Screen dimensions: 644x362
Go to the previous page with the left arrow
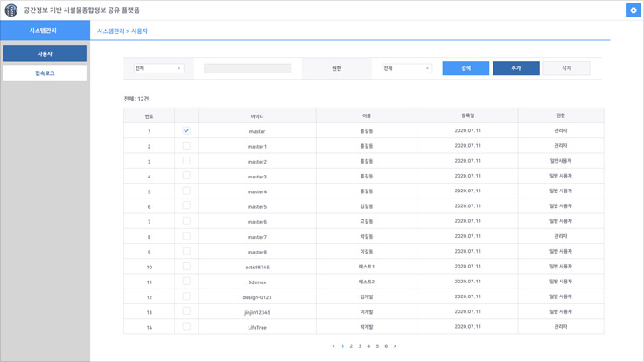pyautogui.click(x=333, y=346)
